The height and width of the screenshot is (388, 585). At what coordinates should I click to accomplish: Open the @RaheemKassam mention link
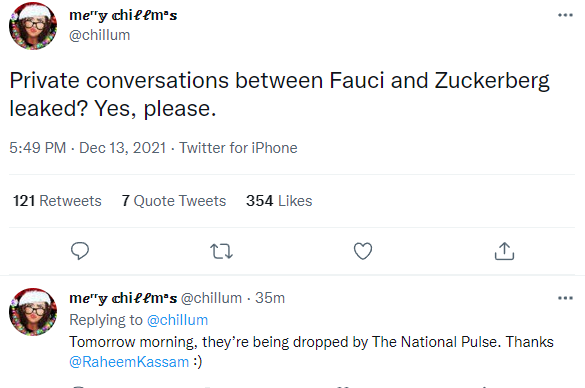click(129, 362)
